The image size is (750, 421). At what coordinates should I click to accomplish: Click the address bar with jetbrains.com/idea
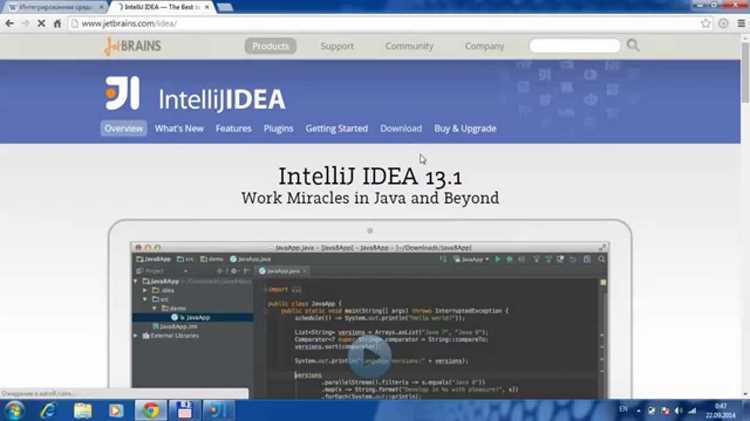coord(383,23)
